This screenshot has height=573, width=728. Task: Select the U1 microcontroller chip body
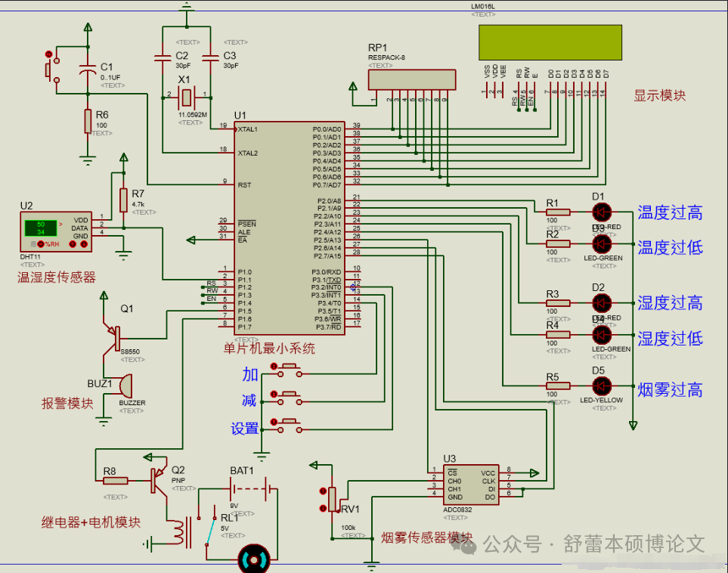pos(288,227)
